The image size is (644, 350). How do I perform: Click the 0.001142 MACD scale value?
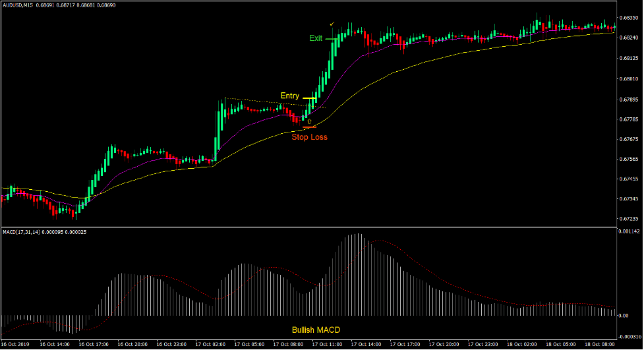(x=629, y=232)
